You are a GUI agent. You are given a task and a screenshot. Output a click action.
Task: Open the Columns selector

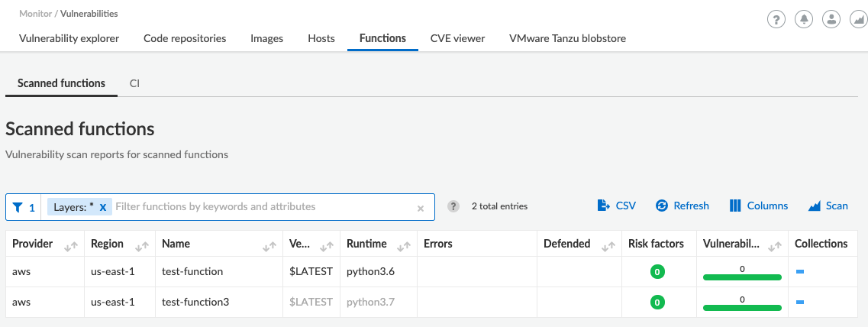[x=758, y=206]
